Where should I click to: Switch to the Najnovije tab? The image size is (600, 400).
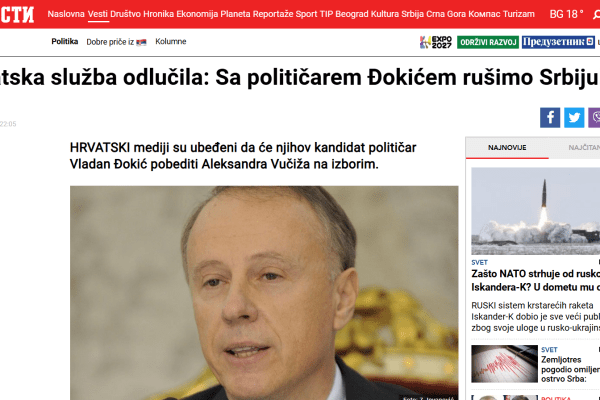[507, 148]
